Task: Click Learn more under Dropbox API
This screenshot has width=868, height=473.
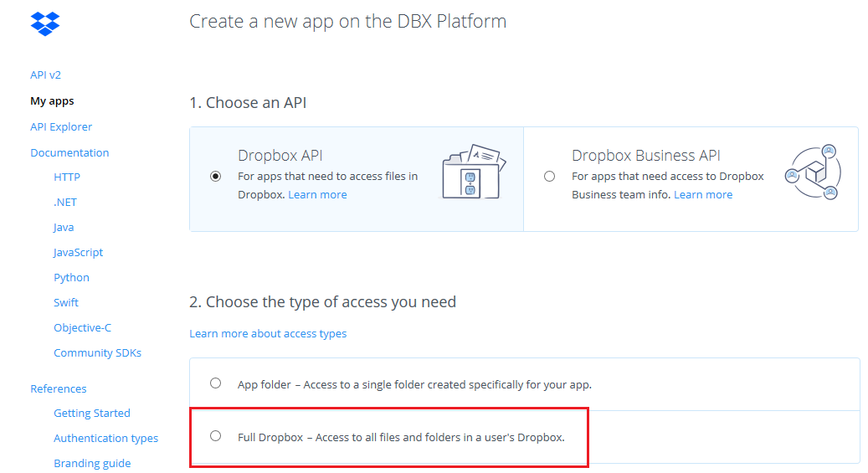Action: click(x=317, y=195)
